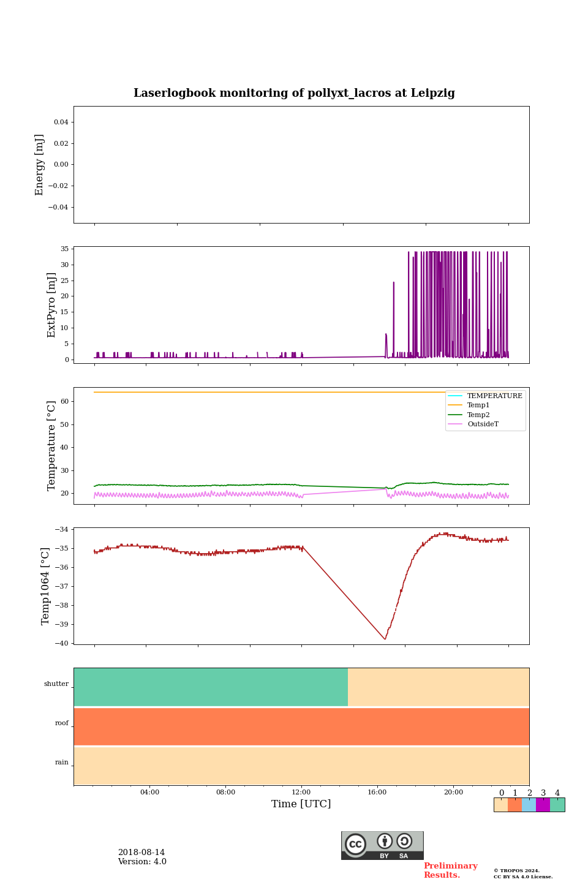Click the CC BY SA 4.0 License text

[523, 876]
